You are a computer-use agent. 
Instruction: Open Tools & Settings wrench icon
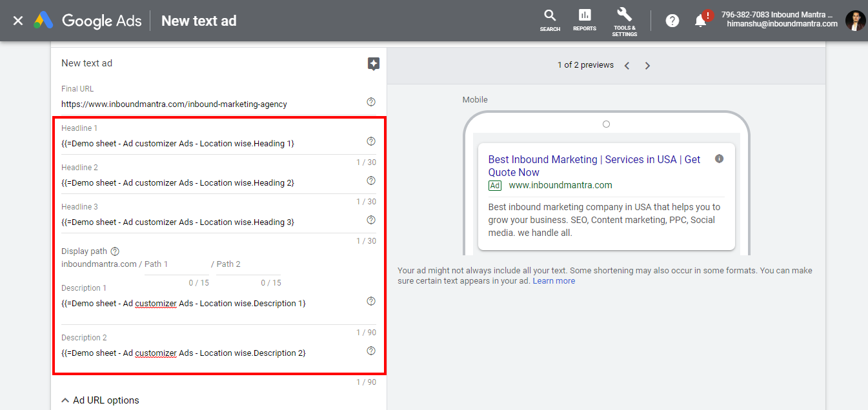(624, 22)
